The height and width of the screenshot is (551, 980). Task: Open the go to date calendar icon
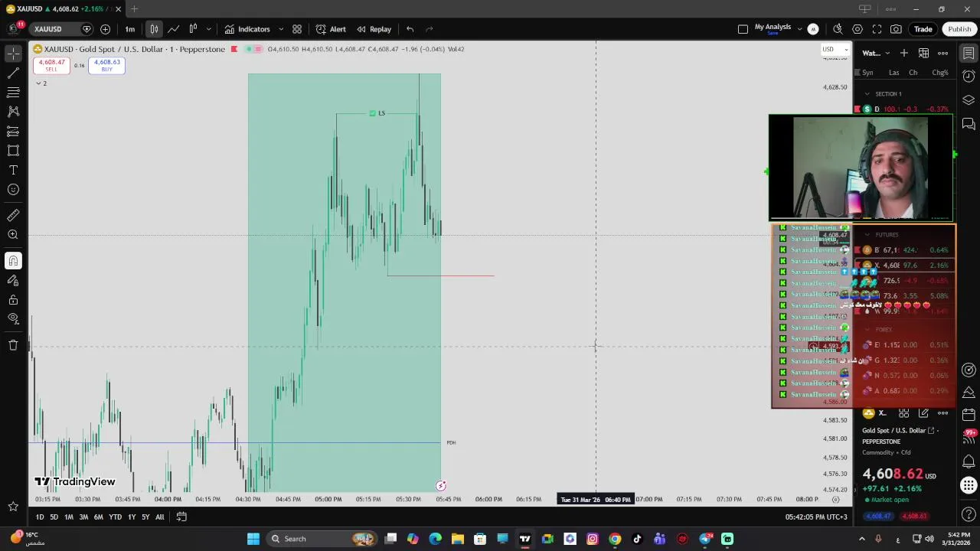pyautogui.click(x=181, y=517)
